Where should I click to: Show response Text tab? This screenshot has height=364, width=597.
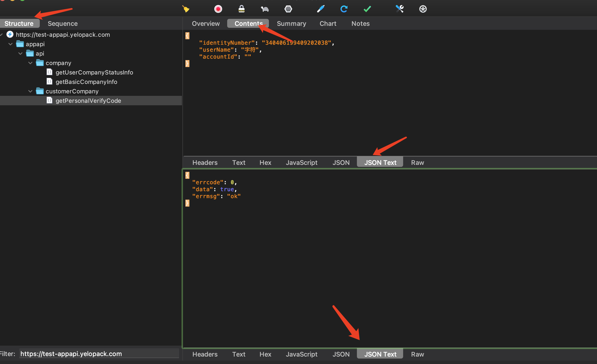[x=239, y=354]
